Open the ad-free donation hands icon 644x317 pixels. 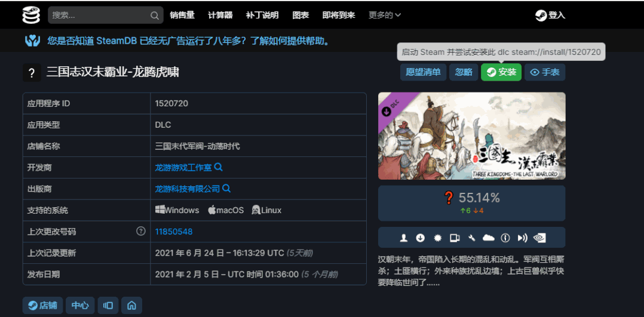(x=32, y=41)
